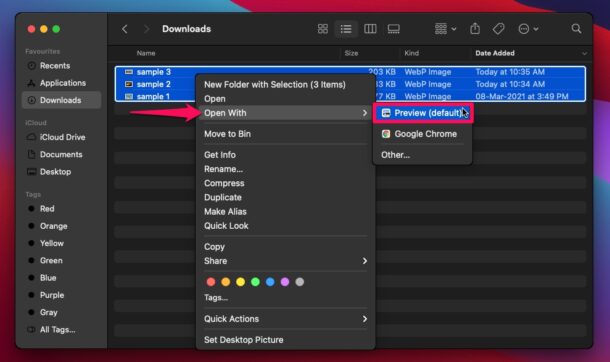Choose Set Desktop Picture
This screenshot has width=610, height=362.
tap(286, 340)
